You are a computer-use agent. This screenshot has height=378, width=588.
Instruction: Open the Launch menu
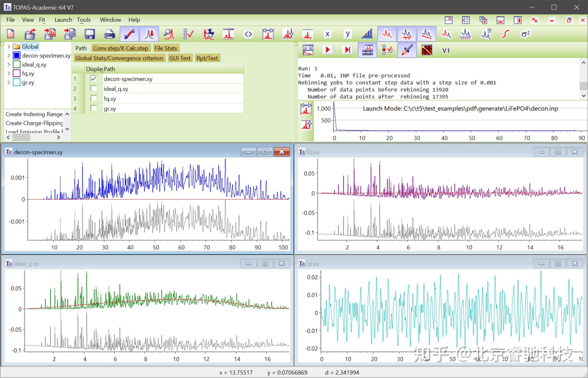(63, 20)
